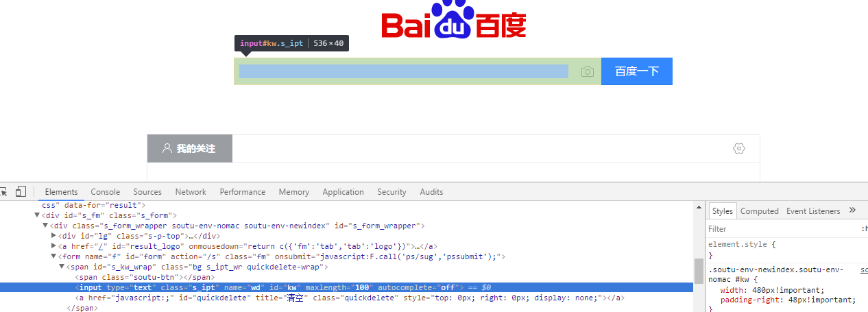The width and height of the screenshot is (868, 312).
Task: Switch to the Audits tab
Action: click(431, 192)
